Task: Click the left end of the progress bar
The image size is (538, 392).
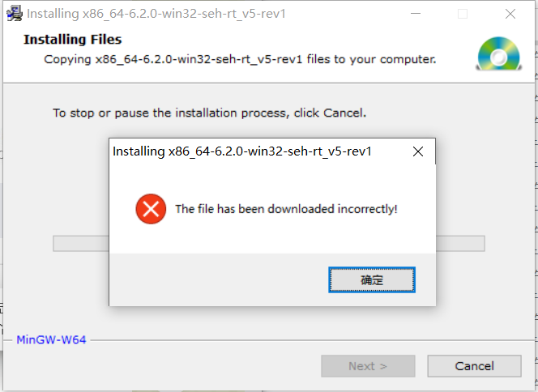Action: [81, 244]
